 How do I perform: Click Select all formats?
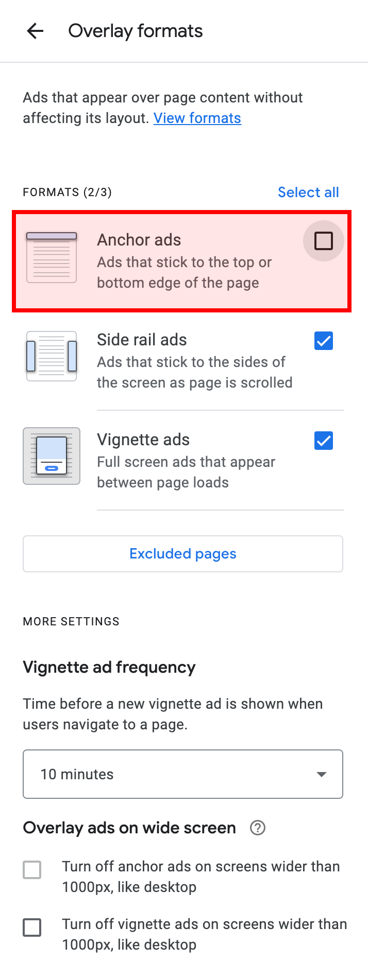point(308,192)
